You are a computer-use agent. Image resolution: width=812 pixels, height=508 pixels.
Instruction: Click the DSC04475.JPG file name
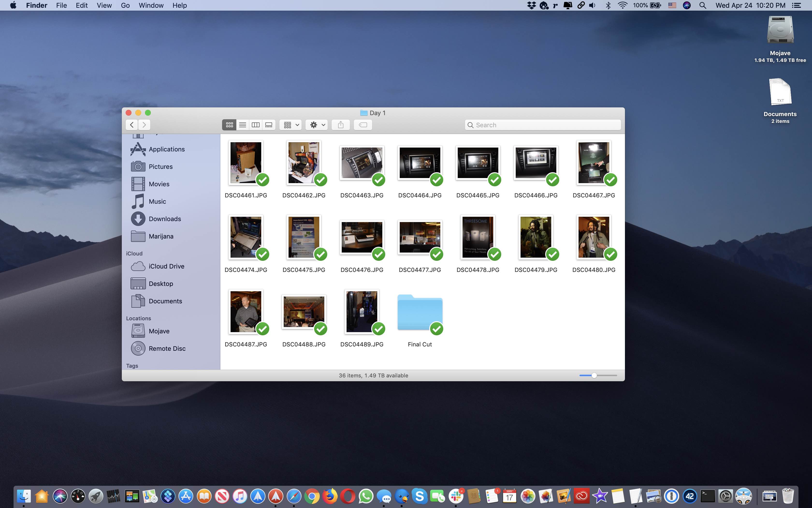coord(304,270)
